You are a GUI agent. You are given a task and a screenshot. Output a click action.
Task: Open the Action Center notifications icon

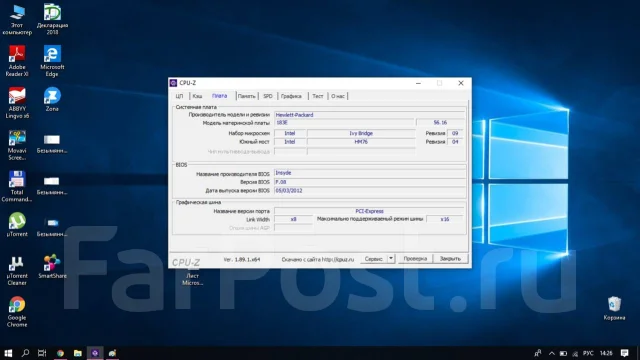tap(624, 353)
